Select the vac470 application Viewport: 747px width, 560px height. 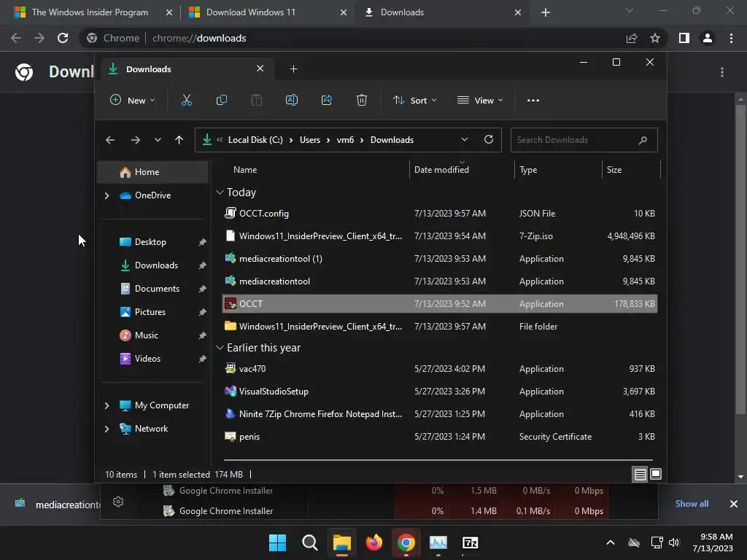coord(440,368)
